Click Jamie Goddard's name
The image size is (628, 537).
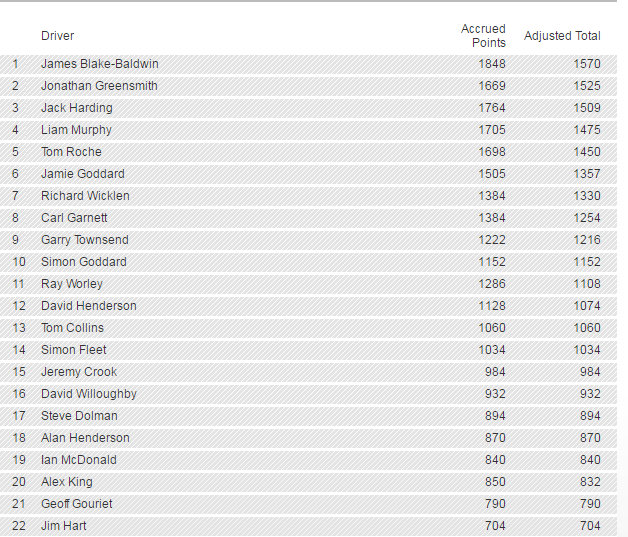point(83,174)
